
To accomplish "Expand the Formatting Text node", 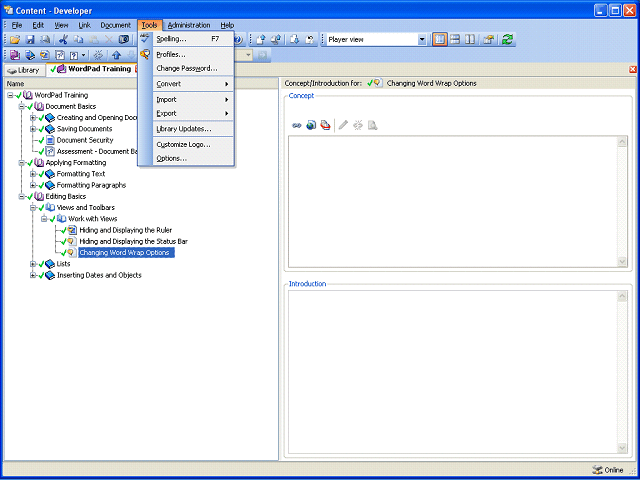I will click(33, 174).
